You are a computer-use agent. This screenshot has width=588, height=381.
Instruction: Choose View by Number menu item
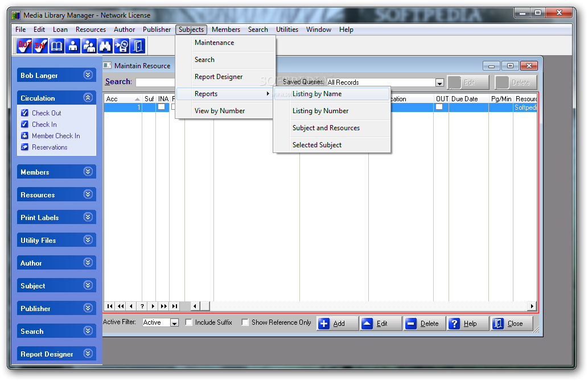tap(225, 111)
